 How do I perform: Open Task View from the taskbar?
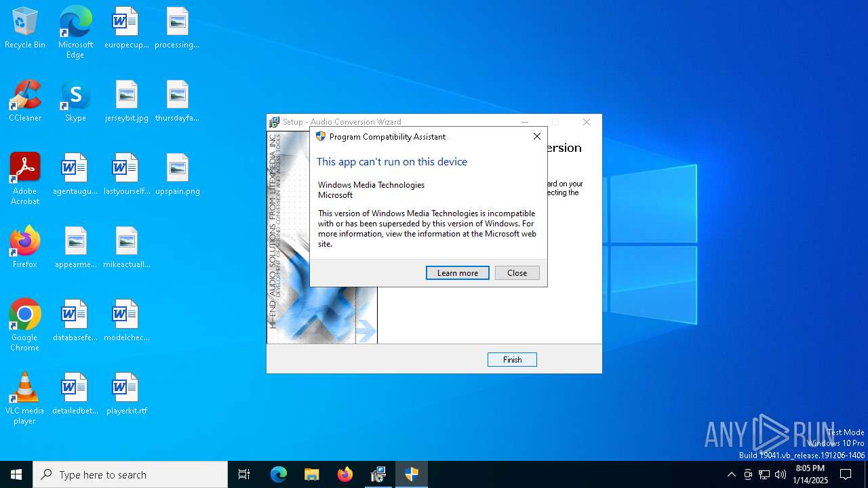click(x=244, y=474)
